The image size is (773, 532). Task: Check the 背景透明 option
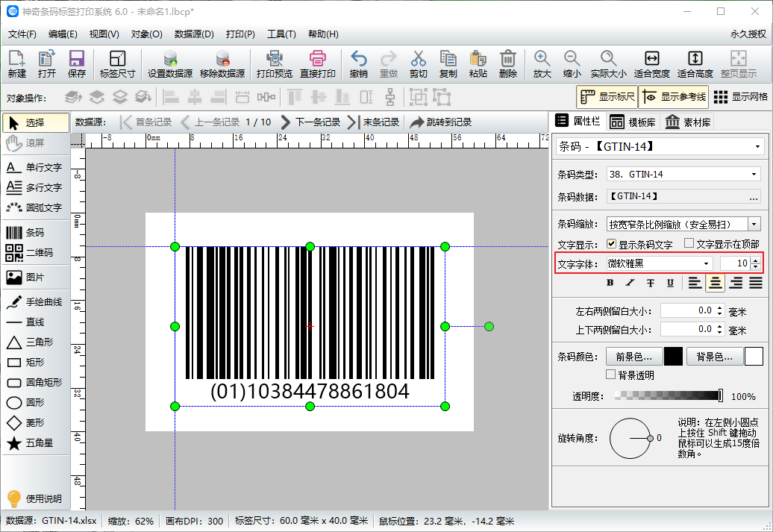pyautogui.click(x=611, y=375)
